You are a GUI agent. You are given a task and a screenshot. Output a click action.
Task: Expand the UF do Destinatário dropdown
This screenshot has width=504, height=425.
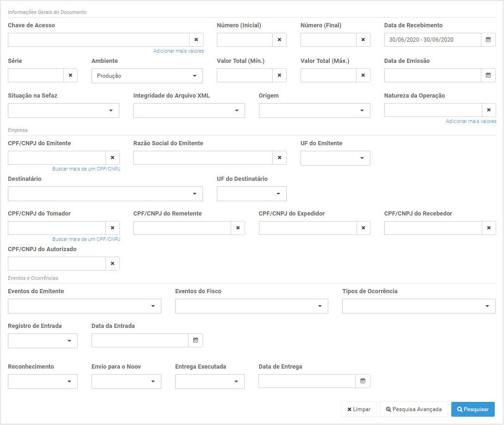click(x=252, y=194)
